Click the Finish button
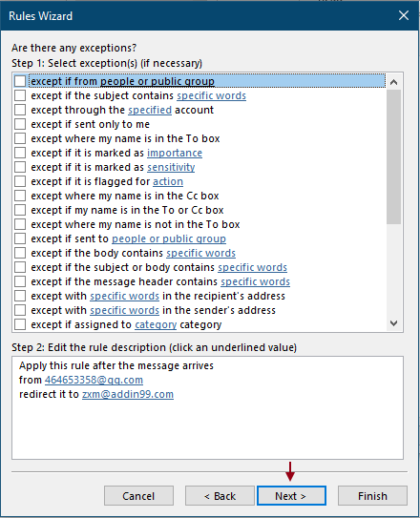The image size is (420, 518). click(372, 495)
